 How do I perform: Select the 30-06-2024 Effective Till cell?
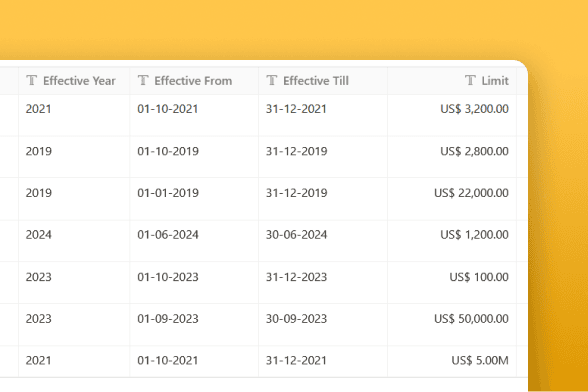(x=323, y=241)
